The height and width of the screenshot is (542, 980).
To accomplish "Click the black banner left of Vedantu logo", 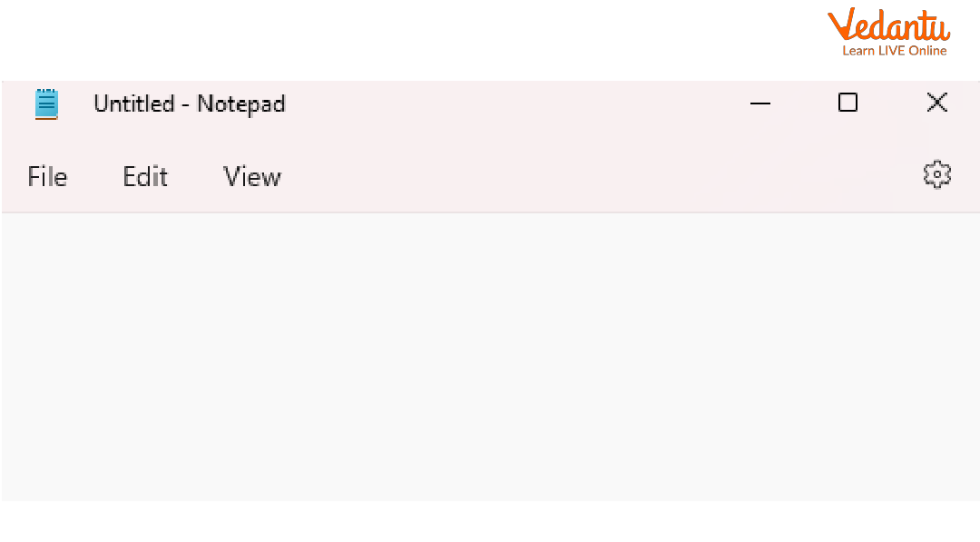I will tap(408, 36).
